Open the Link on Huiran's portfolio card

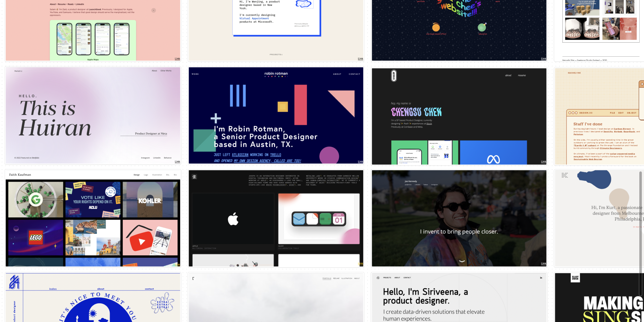tap(177, 162)
